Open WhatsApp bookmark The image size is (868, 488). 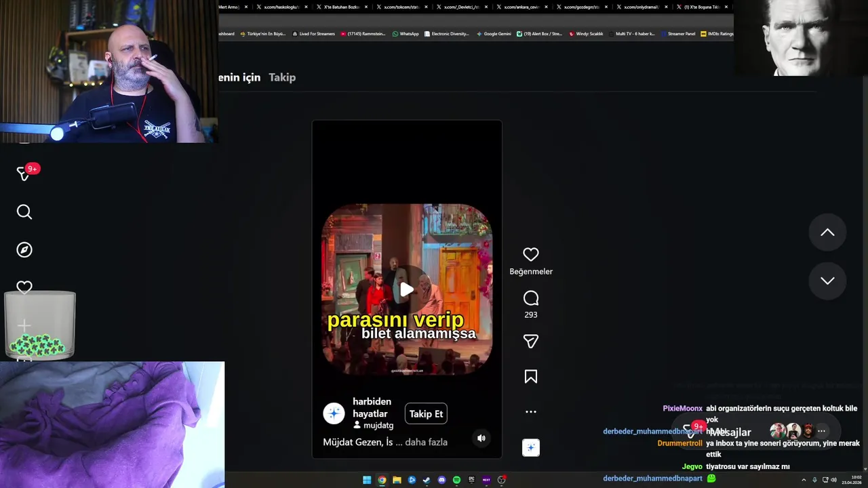[x=406, y=34]
